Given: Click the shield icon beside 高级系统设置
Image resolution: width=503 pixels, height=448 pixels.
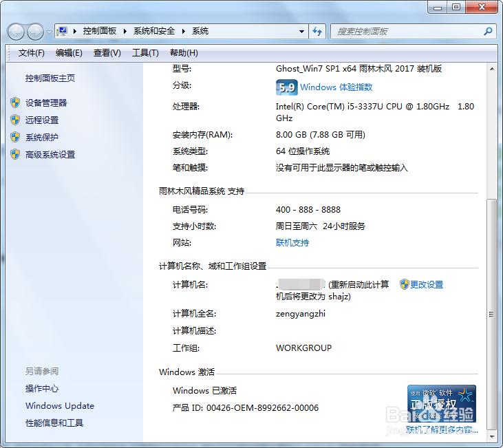Looking at the screenshot, I should pyautogui.click(x=15, y=154).
